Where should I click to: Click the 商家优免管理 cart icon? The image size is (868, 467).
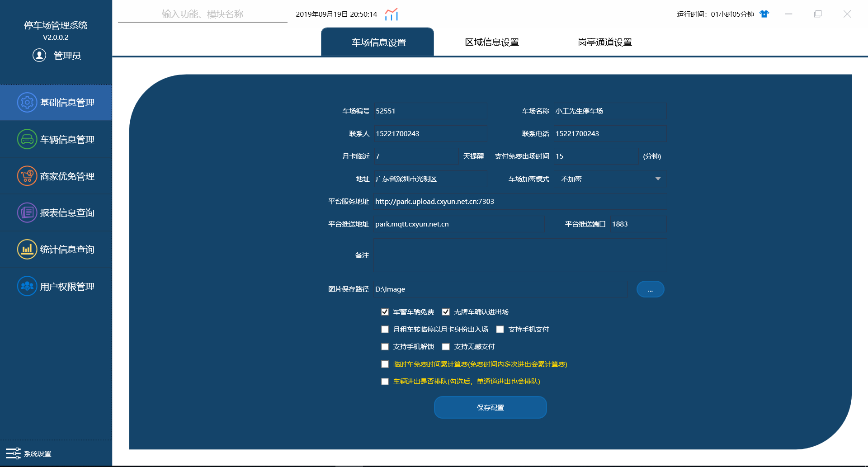(27, 176)
